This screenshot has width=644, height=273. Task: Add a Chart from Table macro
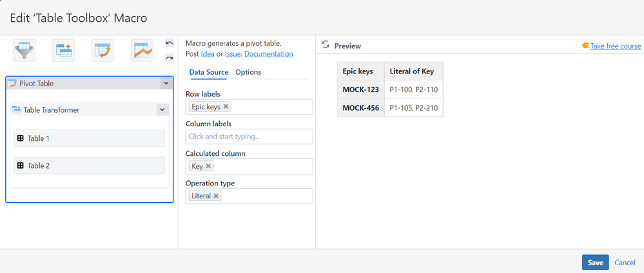[x=142, y=50]
